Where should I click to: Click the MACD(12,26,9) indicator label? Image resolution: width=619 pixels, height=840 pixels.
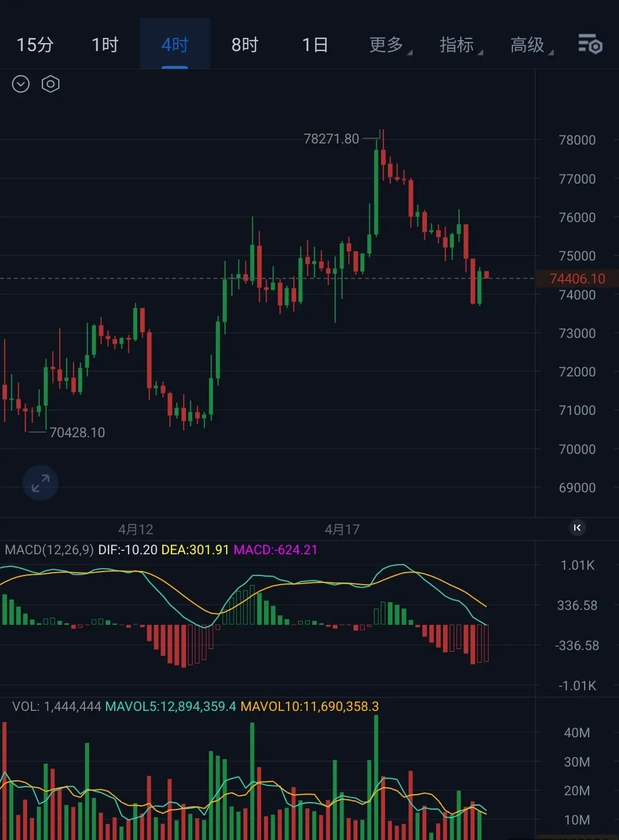(x=49, y=550)
